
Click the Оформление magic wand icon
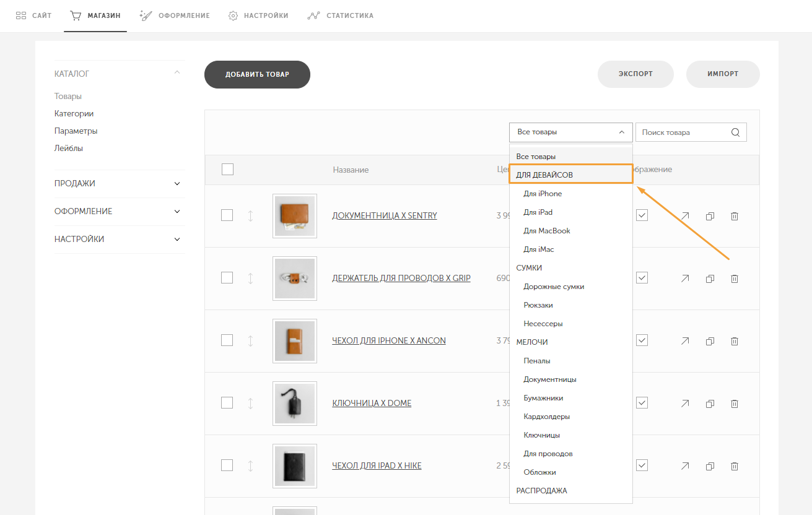point(146,15)
